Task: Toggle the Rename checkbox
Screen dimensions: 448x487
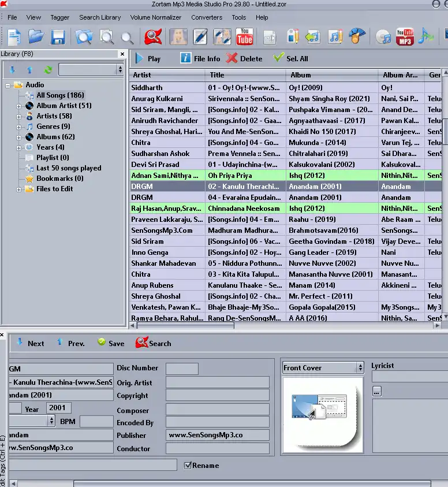Action: point(188,465)
